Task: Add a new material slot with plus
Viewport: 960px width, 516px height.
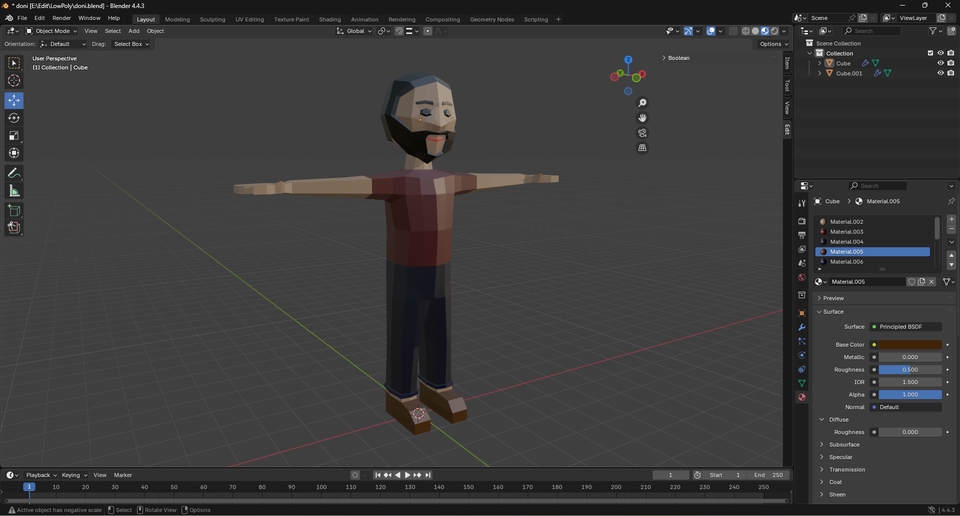Action: [x=951, y=219]
